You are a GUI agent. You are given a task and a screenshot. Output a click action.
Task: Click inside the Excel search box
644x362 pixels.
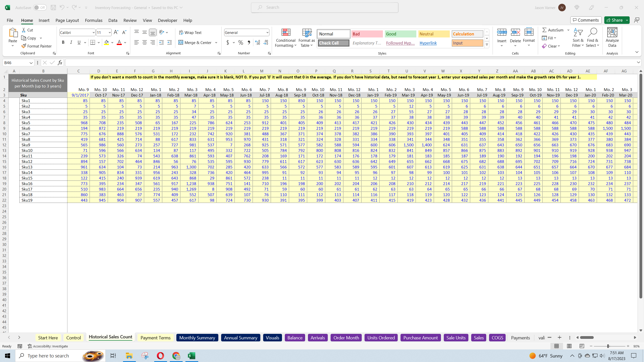324,7
